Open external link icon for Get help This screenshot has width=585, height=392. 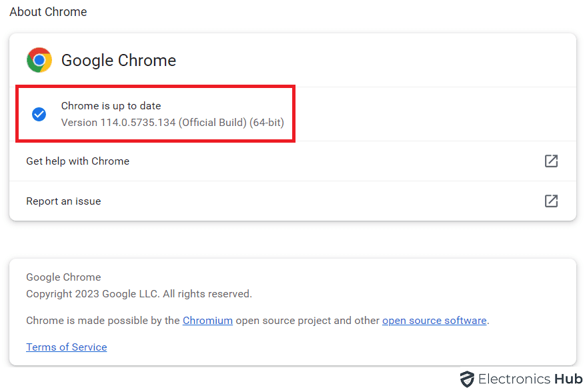[551, 161]
